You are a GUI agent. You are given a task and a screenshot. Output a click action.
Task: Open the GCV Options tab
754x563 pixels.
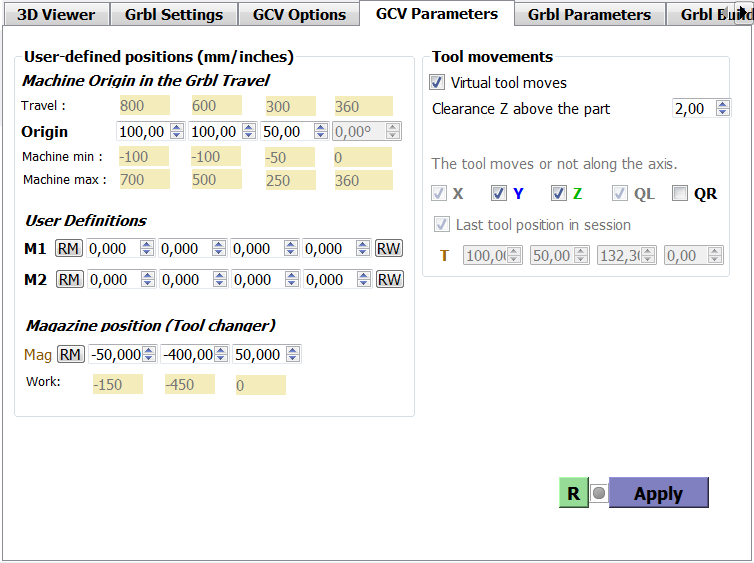click(x=299, y=14)
